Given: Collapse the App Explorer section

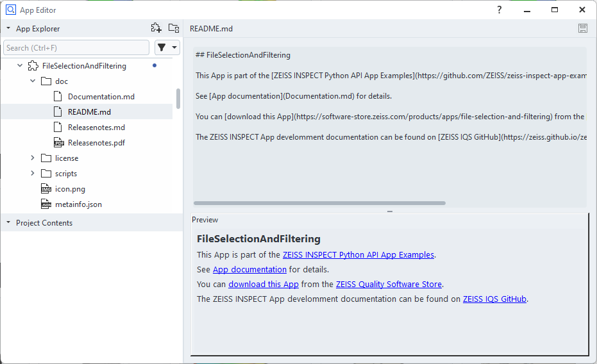Looking at the screenshot, I should pyautogui.click(x=8, y=29).
